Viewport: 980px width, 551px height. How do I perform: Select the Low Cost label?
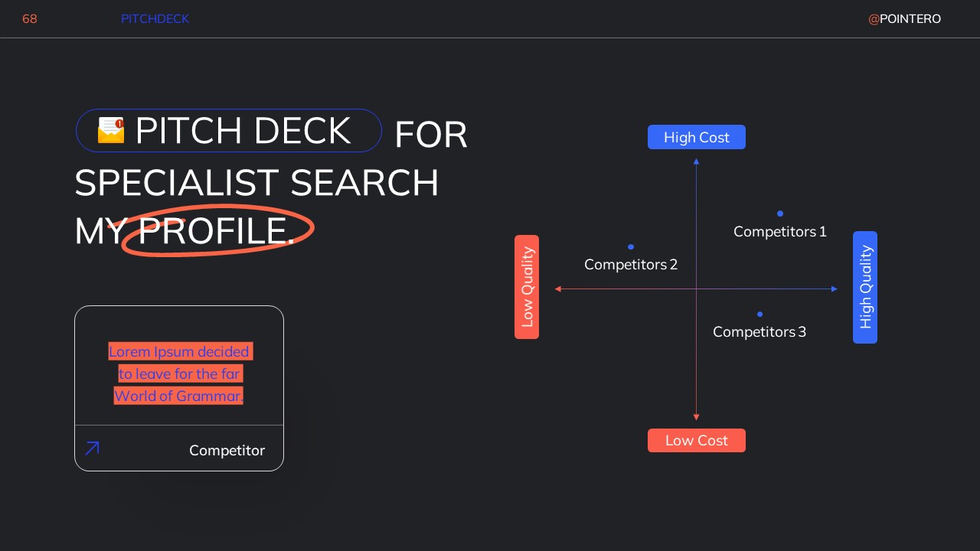coord(696,441)
